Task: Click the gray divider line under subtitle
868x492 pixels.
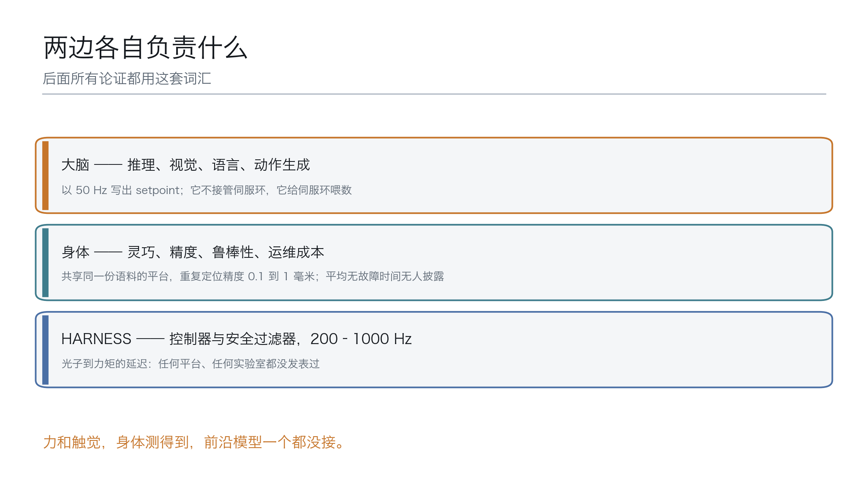Action: (x=434, y=94)
